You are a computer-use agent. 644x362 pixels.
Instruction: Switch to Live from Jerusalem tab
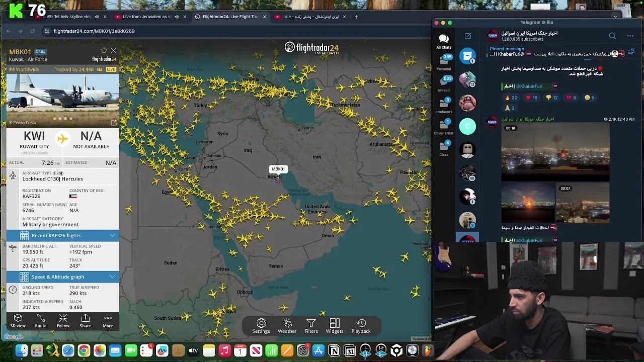[x=147, y=17]
